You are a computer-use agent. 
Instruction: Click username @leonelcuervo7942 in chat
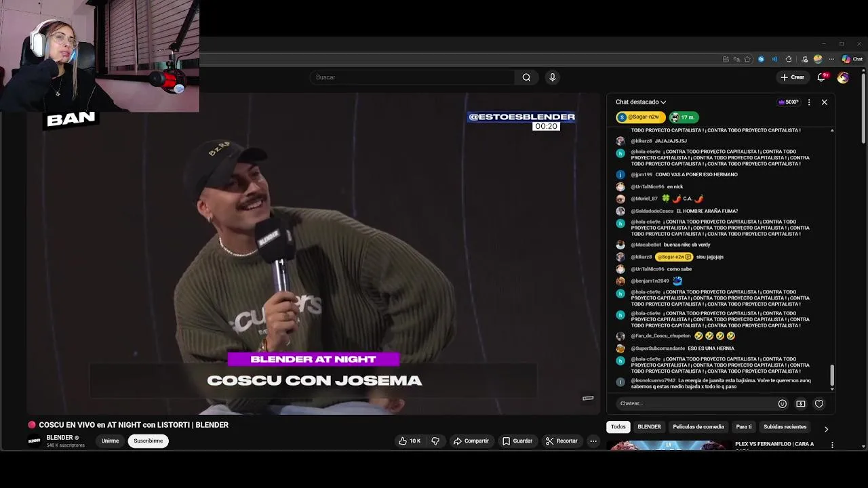click(x=653, y=381)
